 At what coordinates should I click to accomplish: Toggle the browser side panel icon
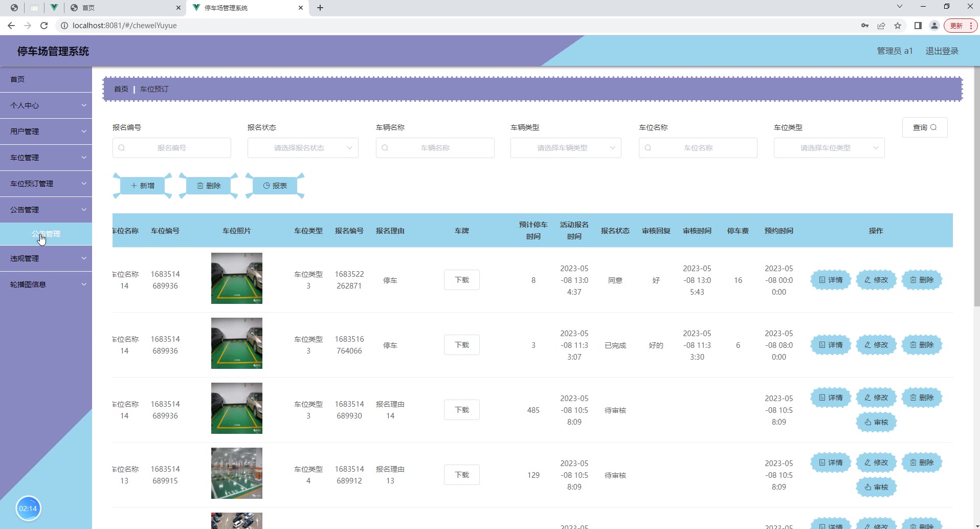tap(918, 26)
